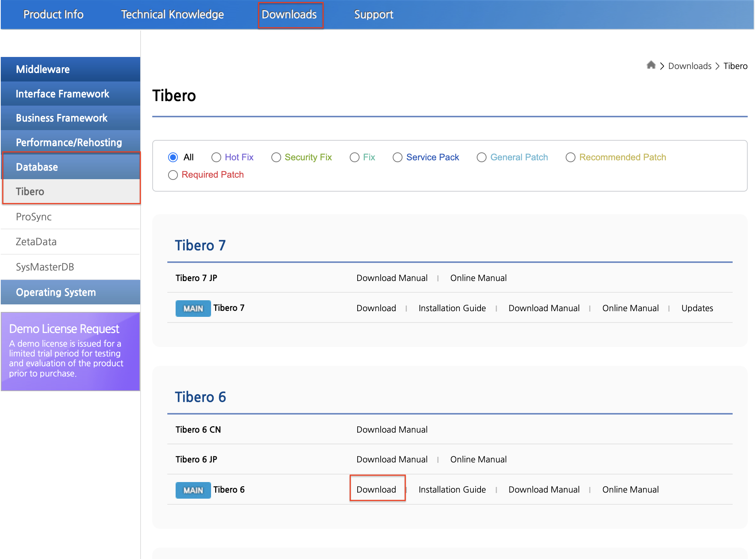
Task: Expand the Operating System sidebar category
Action: click(x=70, y=292)
